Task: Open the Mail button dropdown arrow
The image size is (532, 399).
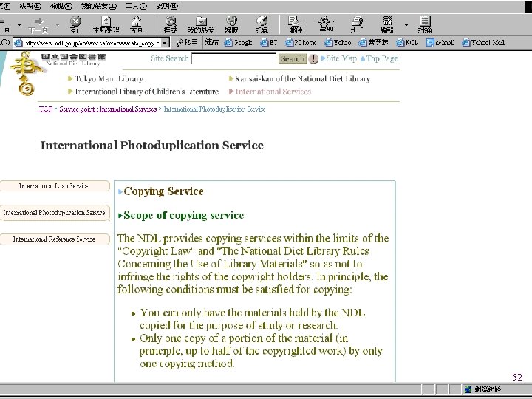Action: click(x=304, y=21)
